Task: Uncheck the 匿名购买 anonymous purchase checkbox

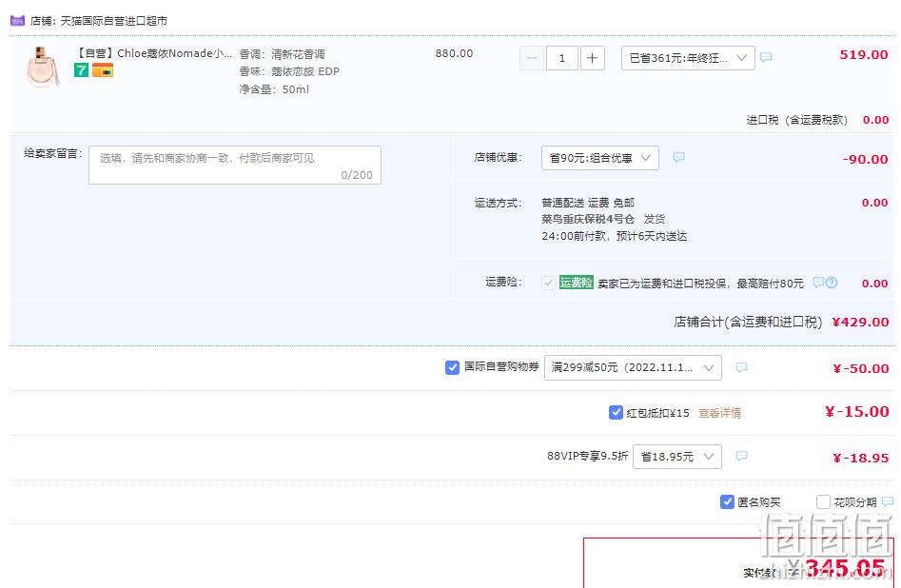Action: 727,501
